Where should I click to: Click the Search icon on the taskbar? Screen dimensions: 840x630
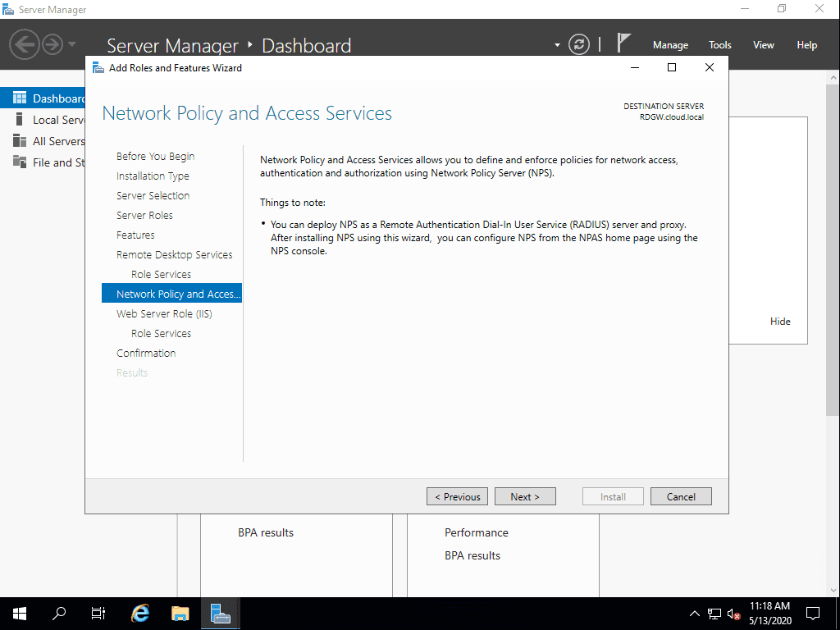click(x=58, y=613)
